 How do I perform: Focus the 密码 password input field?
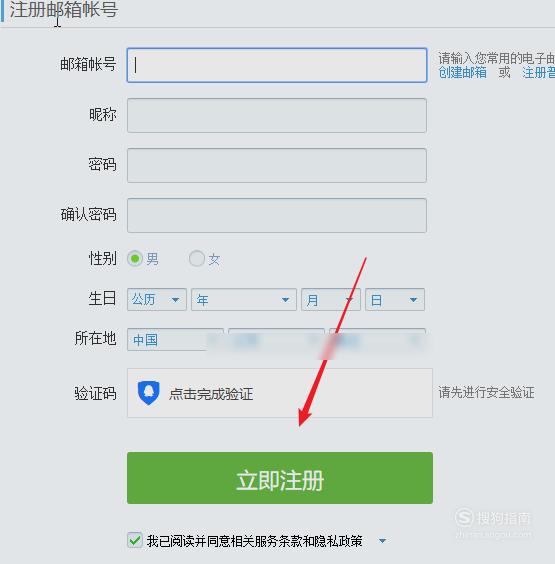pyautogui.click(x=277, y=165)
